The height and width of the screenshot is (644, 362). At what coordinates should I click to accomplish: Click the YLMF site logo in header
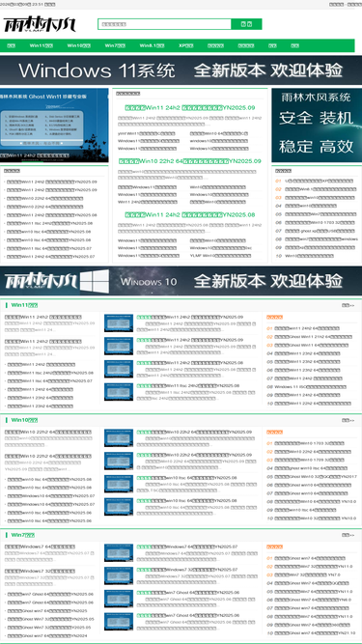40,25
